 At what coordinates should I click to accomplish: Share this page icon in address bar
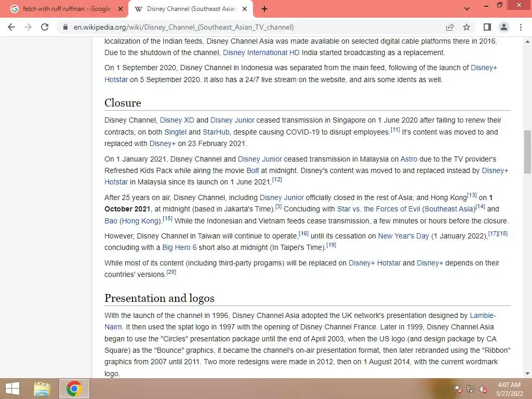click(x=450, y=27)
